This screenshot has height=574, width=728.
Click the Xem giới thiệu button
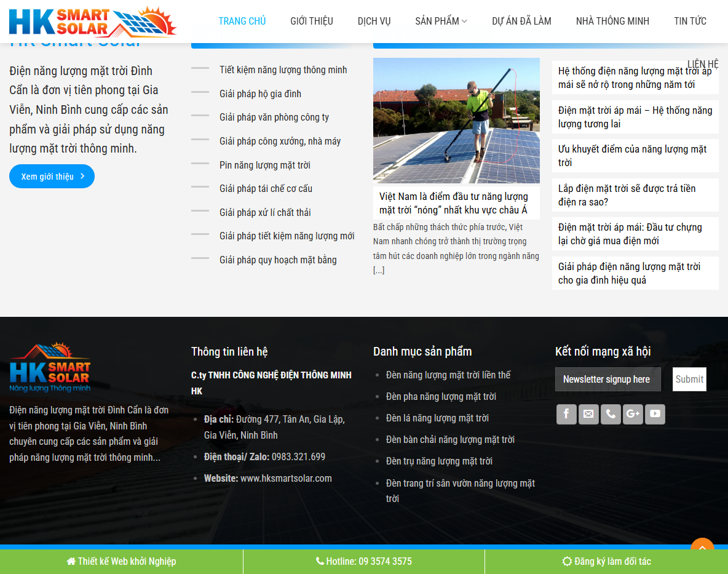[52, 176]
